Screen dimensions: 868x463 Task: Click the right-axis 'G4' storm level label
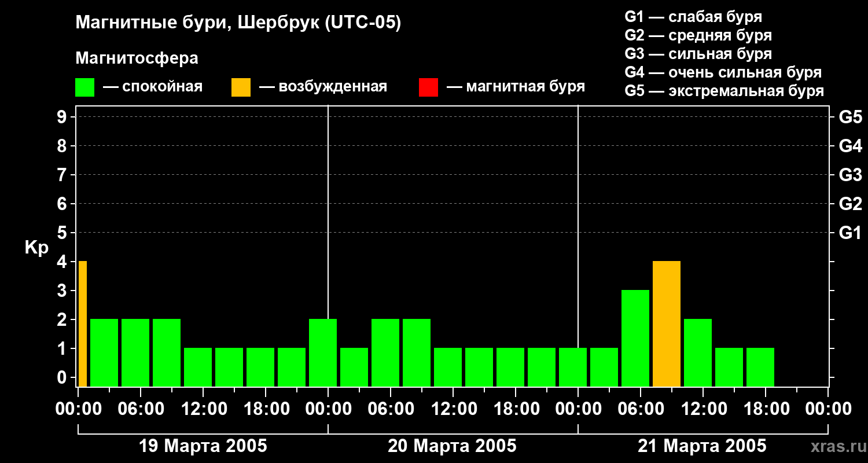(x=850, y=146)
